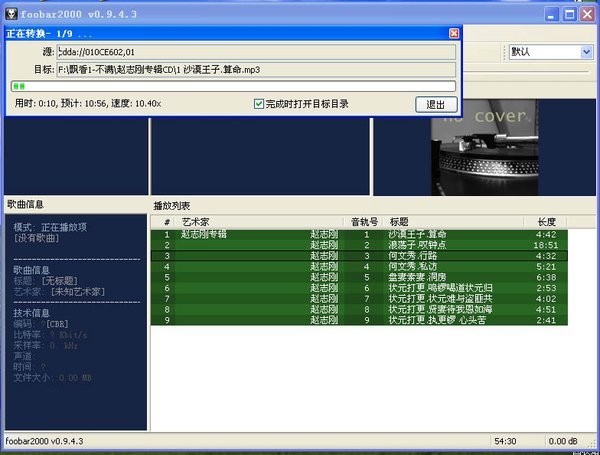600x455 pixels.
Task: Click the 18:51 length value
Action: point(546,245)
